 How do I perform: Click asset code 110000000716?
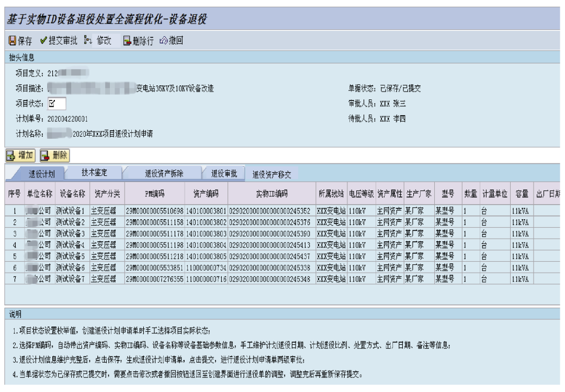(x=206, y=279)
